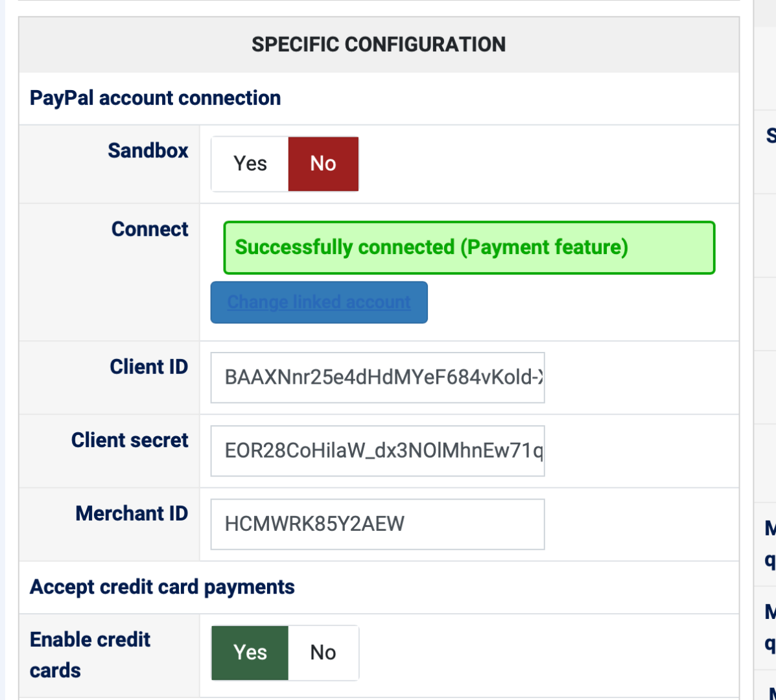Click the Client secret label
The image size is (776, 700).
click(130, 441)
